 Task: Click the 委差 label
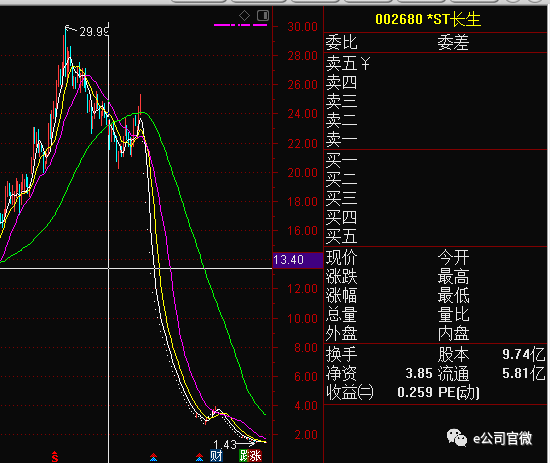pos(453,43)
